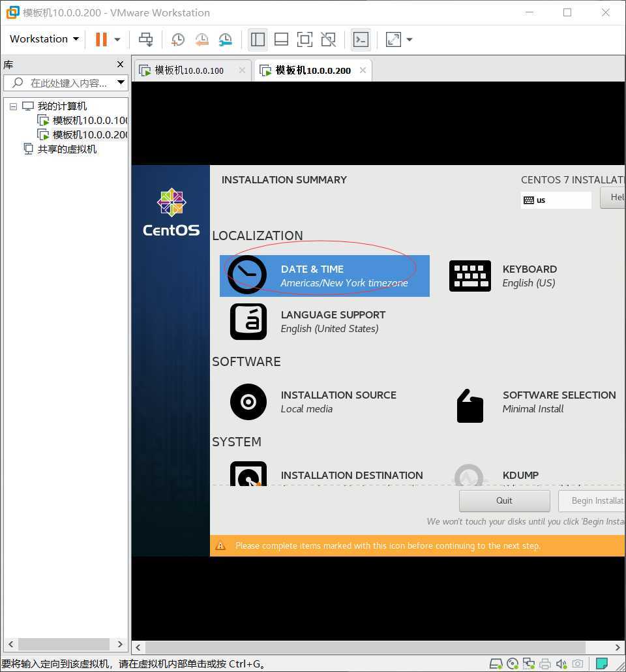Viewport: 626px width, 672px height.
Task: Toggle the library sidebar view icon
Action: (258, 39)
